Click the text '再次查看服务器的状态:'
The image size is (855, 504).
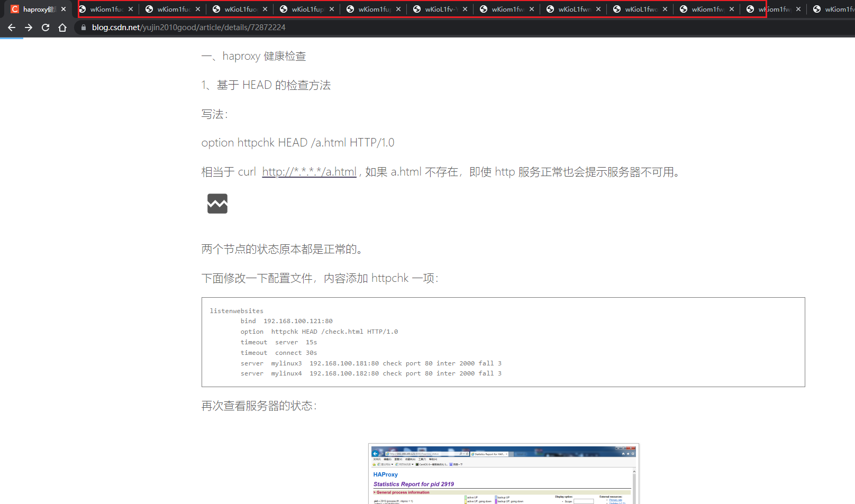tap(259, 406)
